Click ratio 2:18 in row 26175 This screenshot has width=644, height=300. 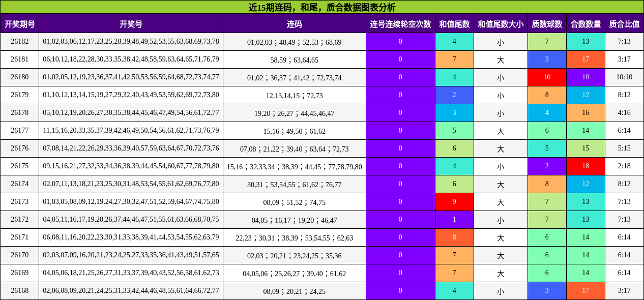coord(624,166)
